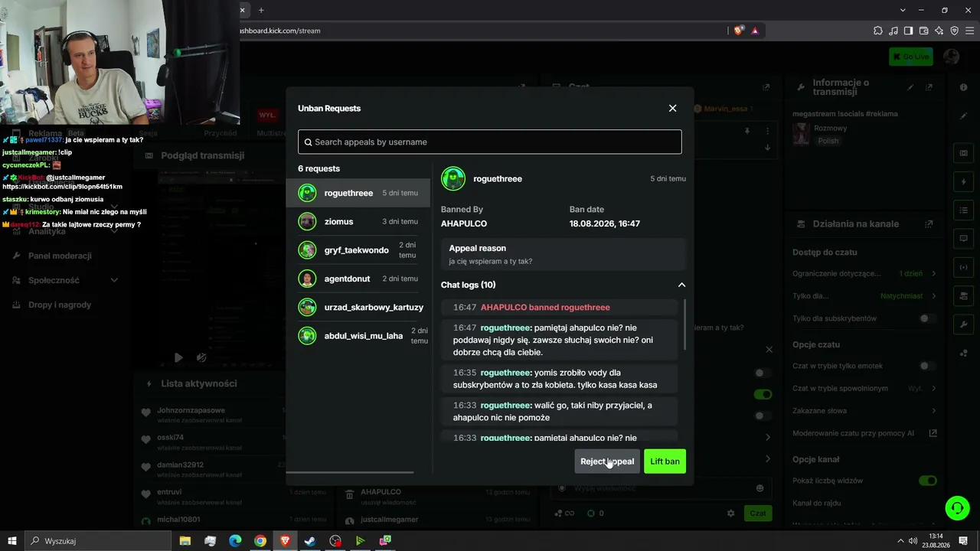Open File Explorer from the taskbar
This screenshot has height=551, width=980.
(185, 541)
